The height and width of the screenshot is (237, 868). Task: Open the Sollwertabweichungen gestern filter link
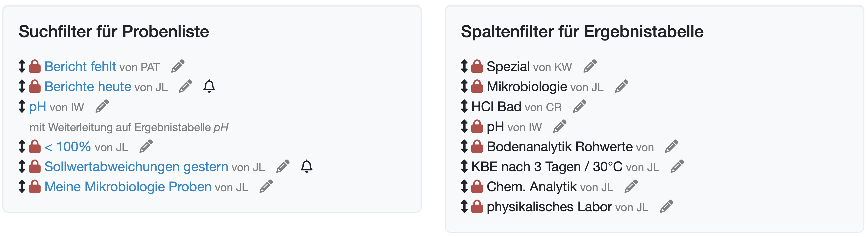[x=136, y=167]
